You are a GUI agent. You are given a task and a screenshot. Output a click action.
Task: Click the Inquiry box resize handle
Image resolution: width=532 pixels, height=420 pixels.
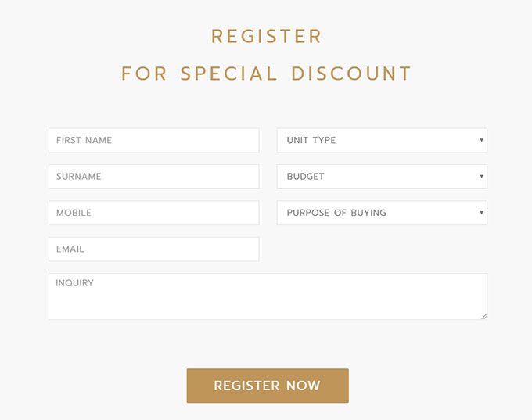click(x=483, y=316)
